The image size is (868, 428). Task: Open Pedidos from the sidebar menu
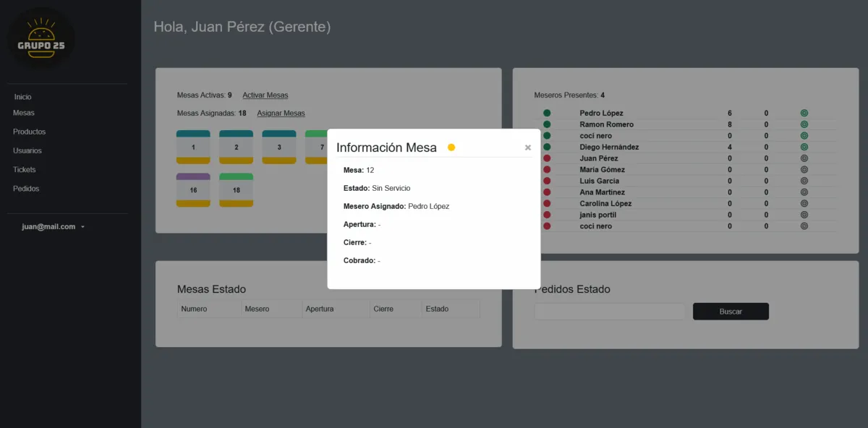tap(26, 189)
